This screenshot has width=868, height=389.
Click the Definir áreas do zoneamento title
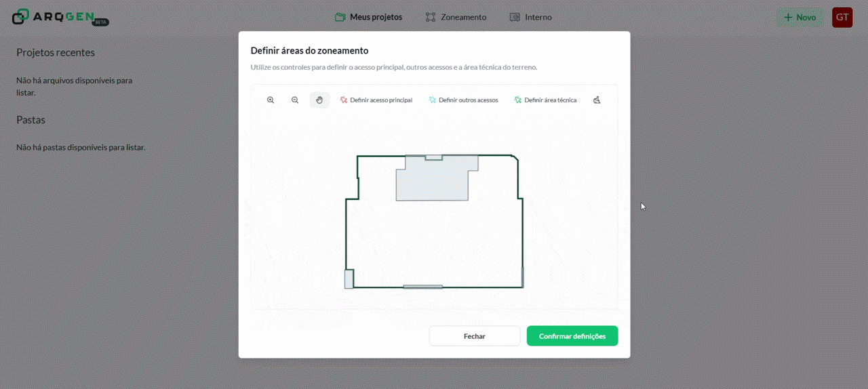309,50
